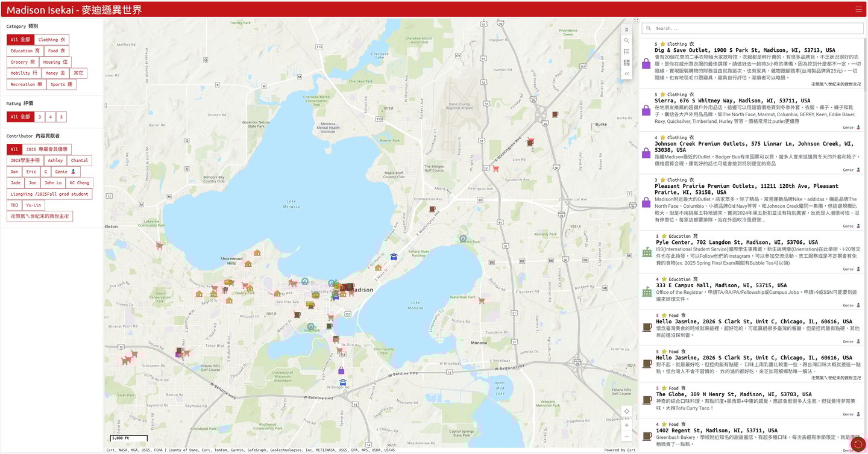
Task: Filter by Clothing 衣 category
Action: coord(52,40)
